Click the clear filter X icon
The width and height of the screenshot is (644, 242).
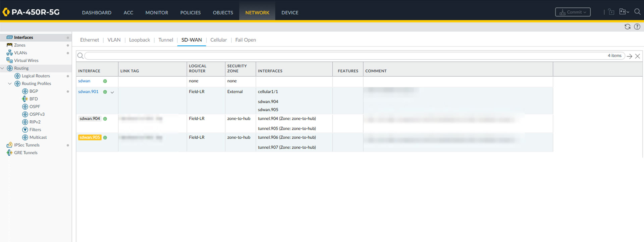click(x=637, y=56)
